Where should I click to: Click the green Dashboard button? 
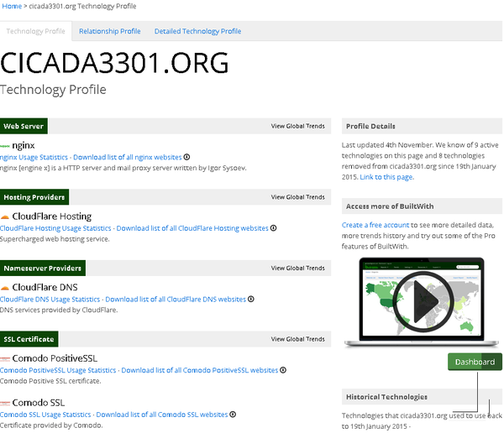(x=475, y=362)
